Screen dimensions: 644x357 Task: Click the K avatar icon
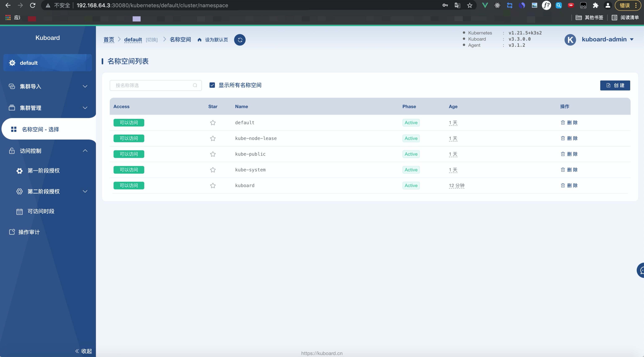570,40
